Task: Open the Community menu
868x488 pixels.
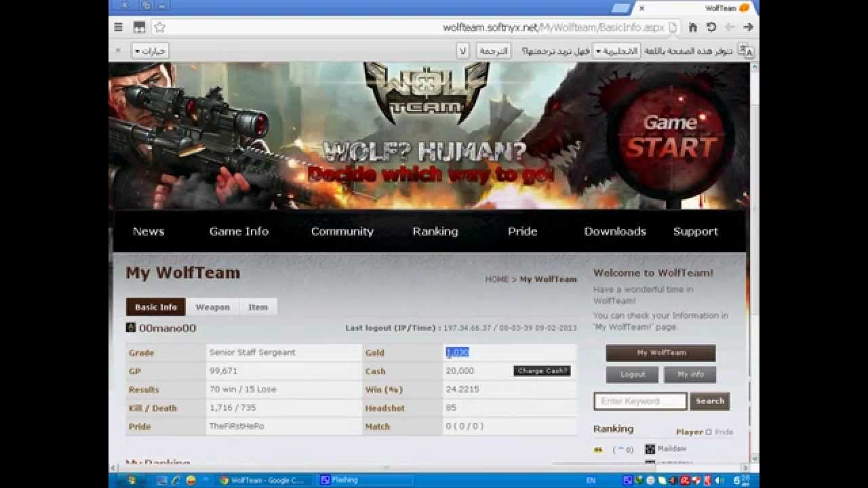Action: click(x=342, y=231)
